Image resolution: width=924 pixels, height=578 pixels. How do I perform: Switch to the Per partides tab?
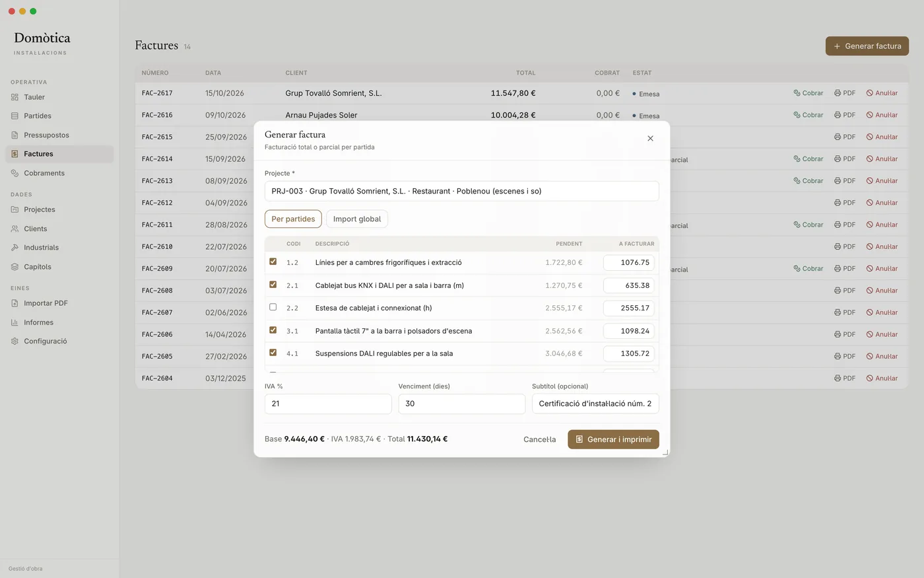(293, 219)
